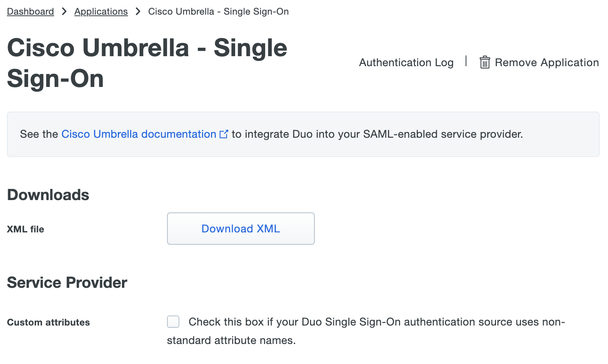The height and width of the screenshot is (364, 608).
Task: Click the trash can icon to remove application
Action: [x=485, y=62]
